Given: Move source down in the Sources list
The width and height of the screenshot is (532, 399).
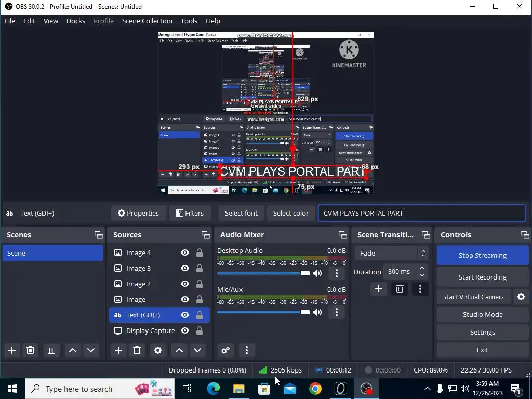Looking at the screenshot, I should click(x=197, y=350).
